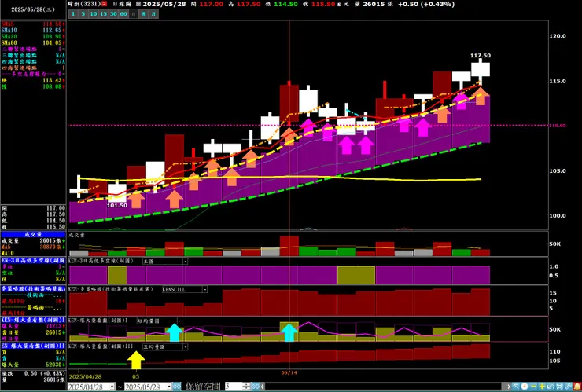This screenshot has width=582, height=392.
Task: Click the 成交量 blue header in left panel
Action: [x=33, y=234]
